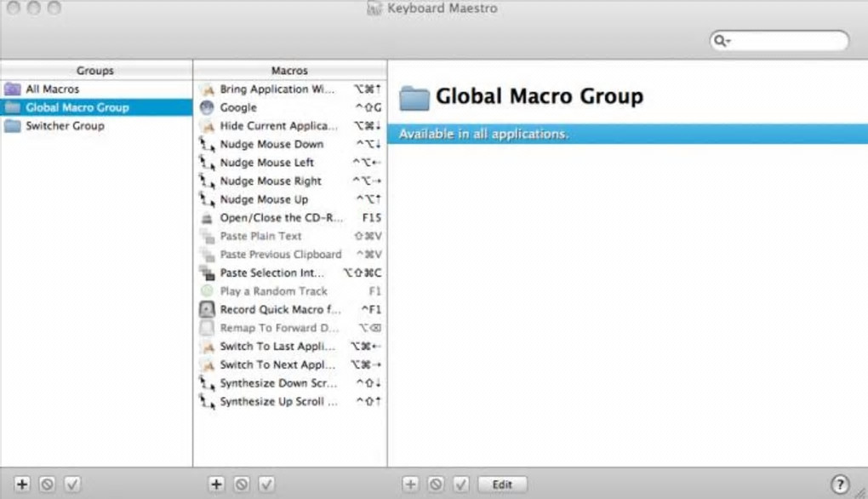
Task: Click the Nudge Mouse Left macro icon
Action: [x=207, y=163]
